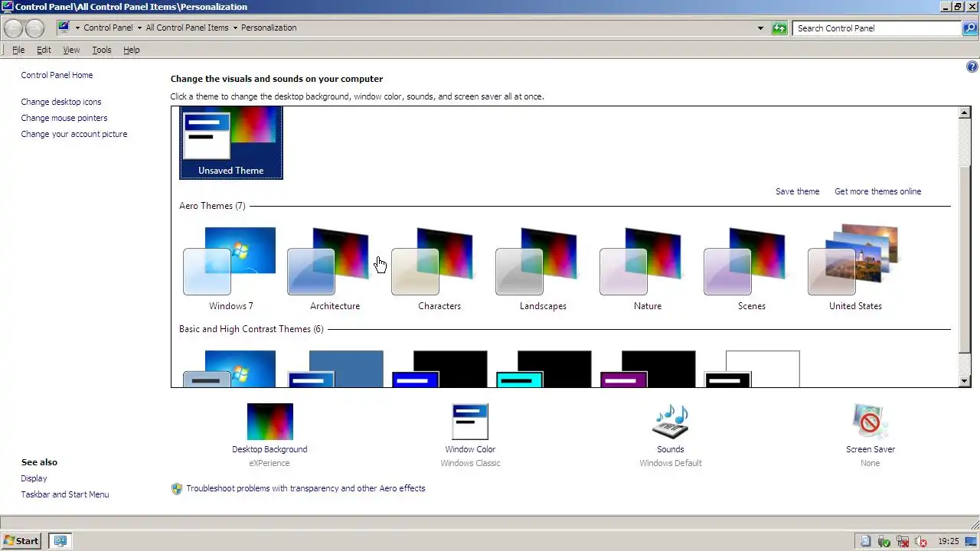Open the network status tray icon

pos(903,541)
